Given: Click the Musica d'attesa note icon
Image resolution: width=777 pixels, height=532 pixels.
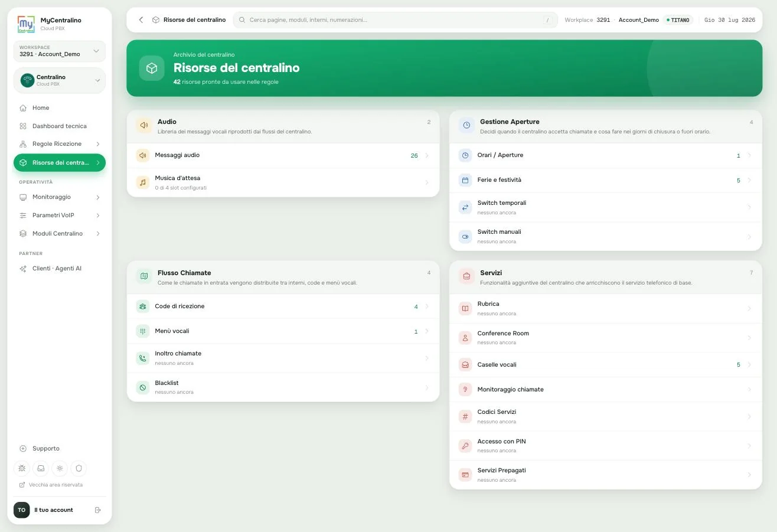Looking at the screenshot, I should (143, 182).
